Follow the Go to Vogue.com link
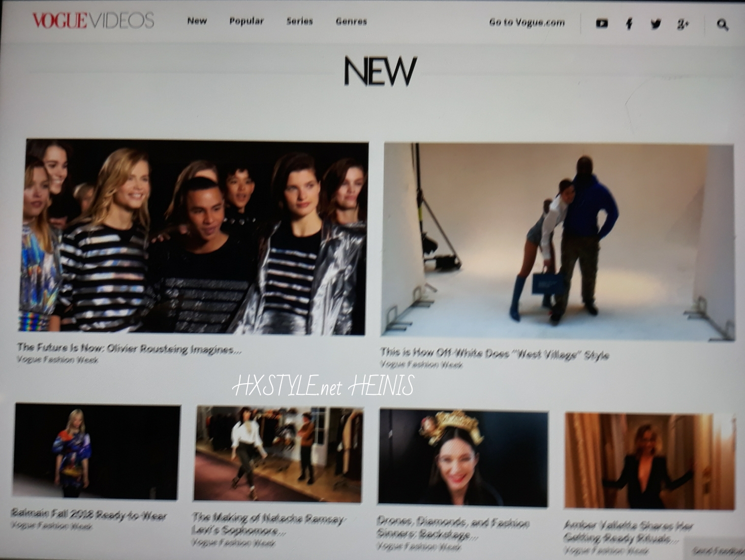 [x=526, y=22]
